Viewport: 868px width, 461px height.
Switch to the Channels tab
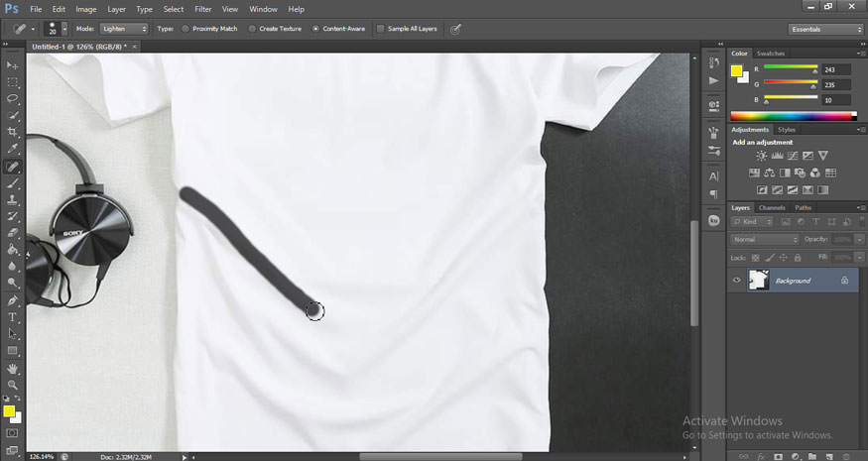pos(772,207)
